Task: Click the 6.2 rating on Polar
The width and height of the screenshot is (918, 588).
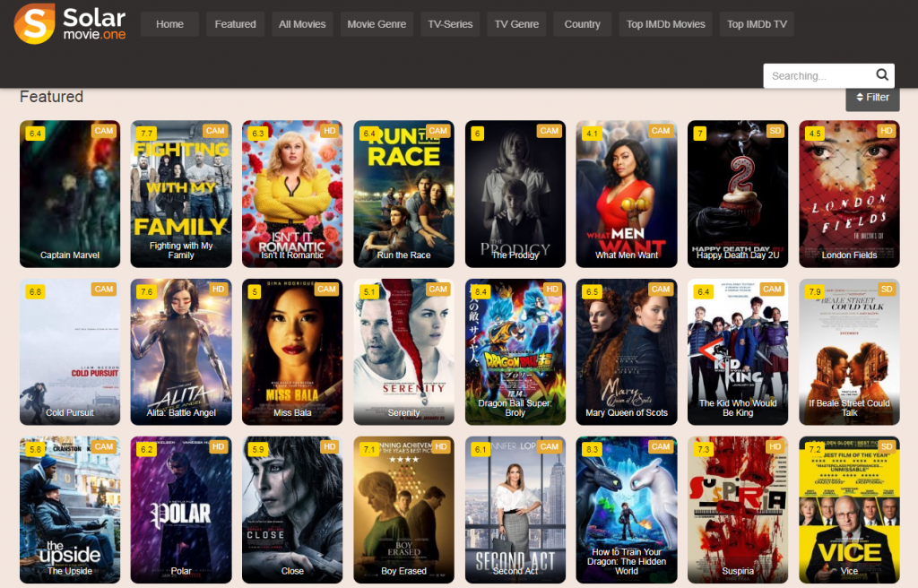Action: tap(146, 449)
